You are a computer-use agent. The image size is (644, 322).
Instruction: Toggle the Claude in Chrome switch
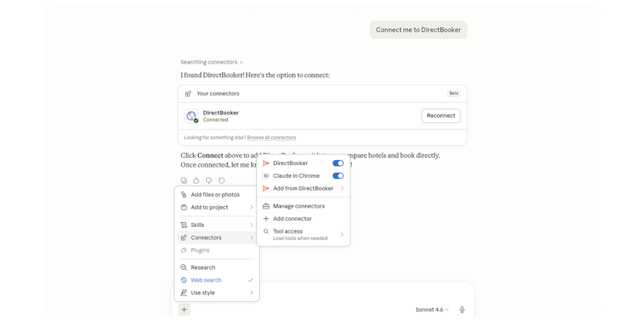[338, 175]
